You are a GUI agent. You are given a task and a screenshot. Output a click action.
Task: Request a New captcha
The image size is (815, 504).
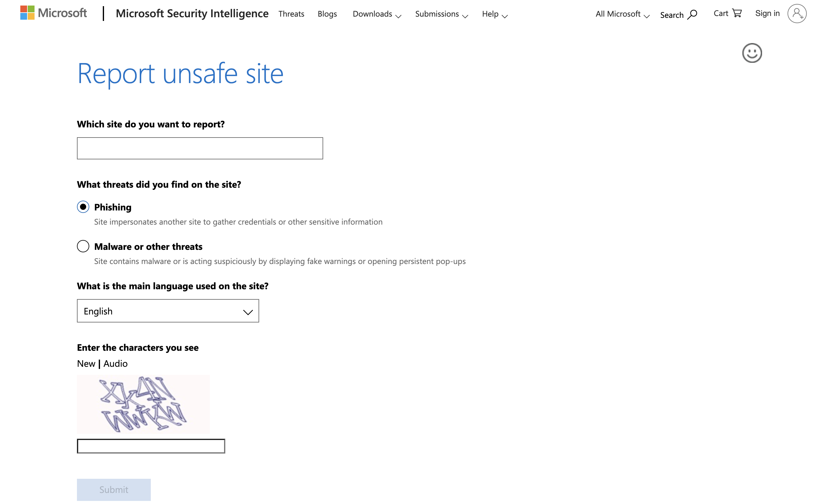click(x=86, y=363)
